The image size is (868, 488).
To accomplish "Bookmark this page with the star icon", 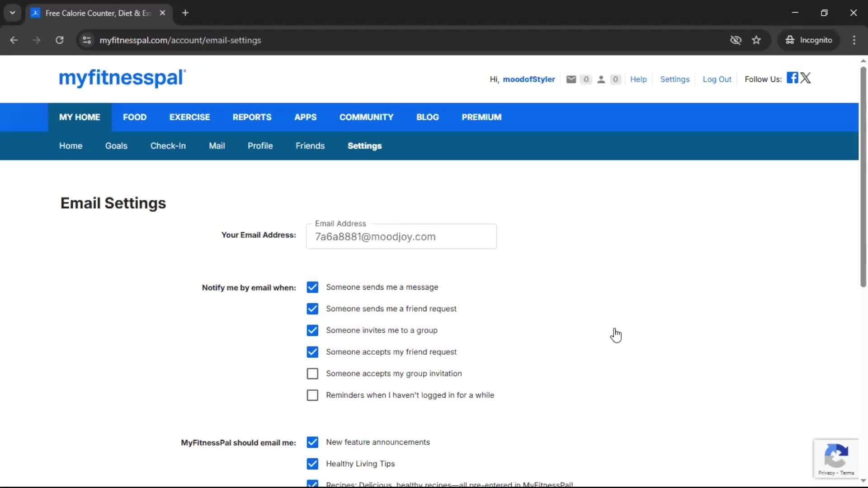I will [756, 40].
